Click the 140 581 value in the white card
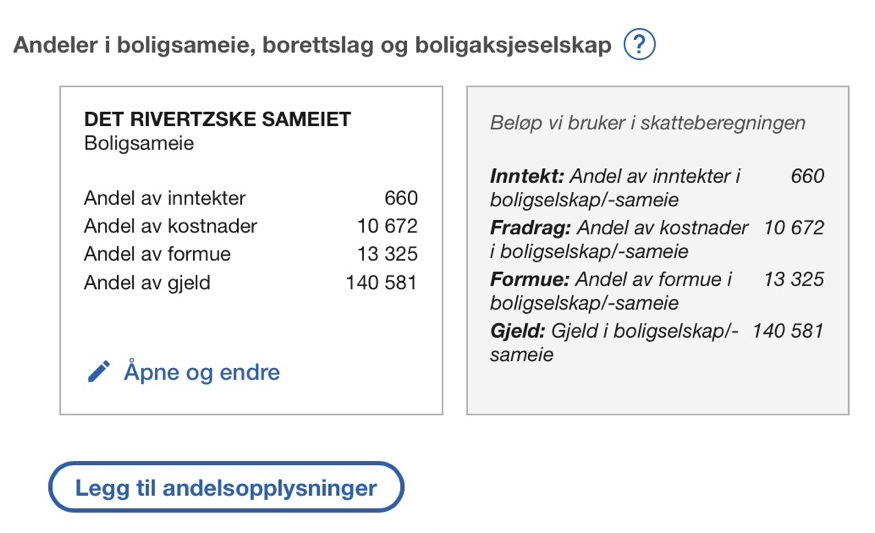The height and width of the screenshot is (533, 875). click(x=381, y=282)
